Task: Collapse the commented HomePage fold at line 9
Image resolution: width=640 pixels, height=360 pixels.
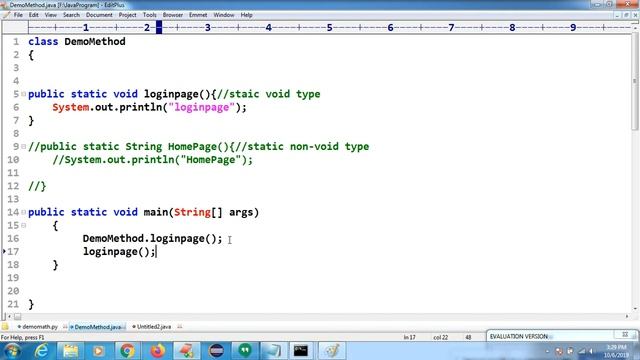Action: [x=24, y=147]
